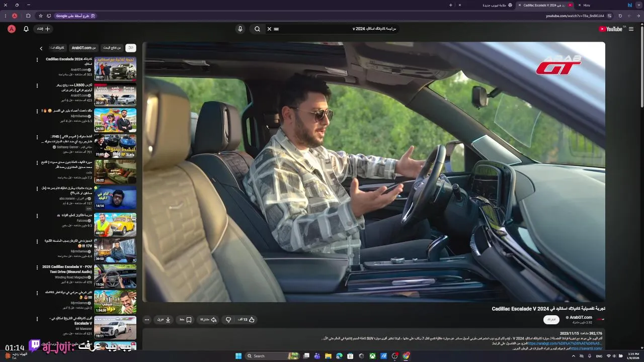644x362 pixels.
Task: Clear the search box text
Action: coord(269,29)
